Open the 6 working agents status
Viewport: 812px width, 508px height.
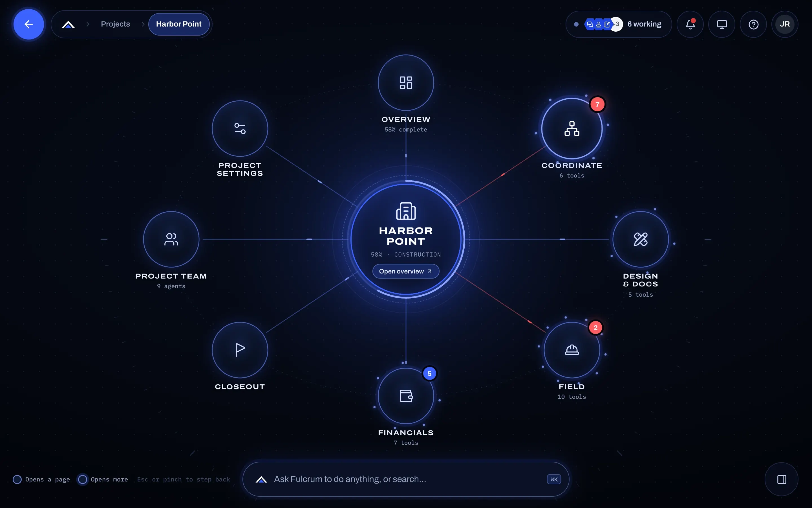(619, 24)
